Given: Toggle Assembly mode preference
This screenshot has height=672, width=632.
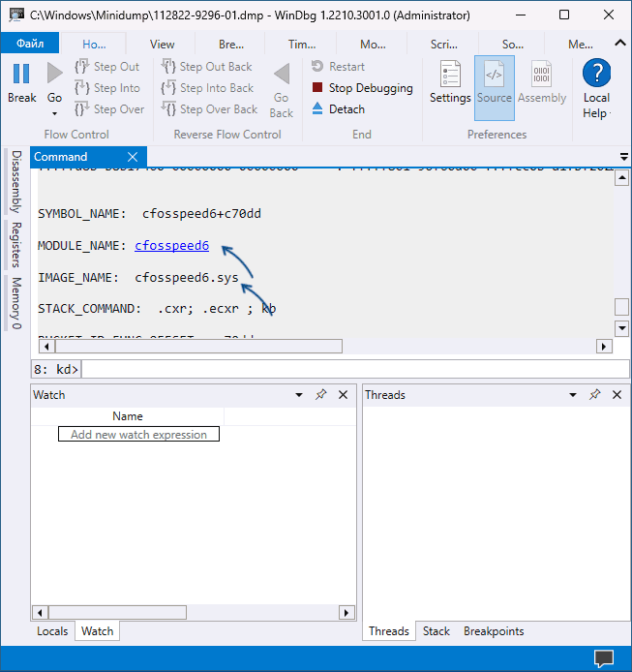Looking at the screenshot, I should pos(542,76).
